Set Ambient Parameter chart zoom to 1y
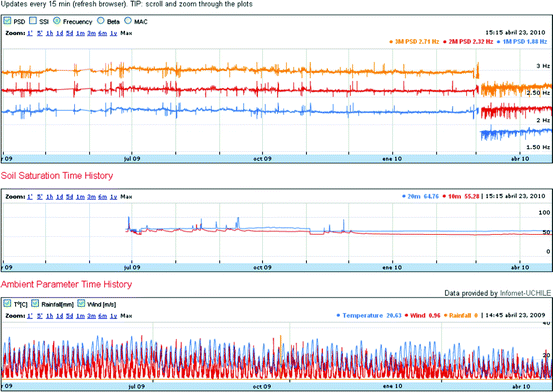This screenshot has height=392, width=553. coord(113,316)
